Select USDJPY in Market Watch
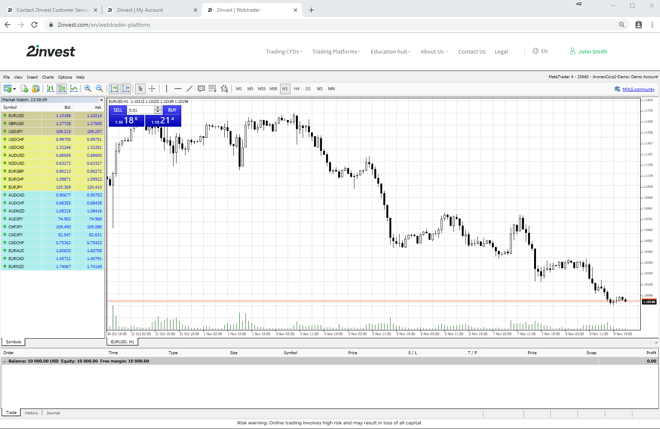 coord(53,131)
